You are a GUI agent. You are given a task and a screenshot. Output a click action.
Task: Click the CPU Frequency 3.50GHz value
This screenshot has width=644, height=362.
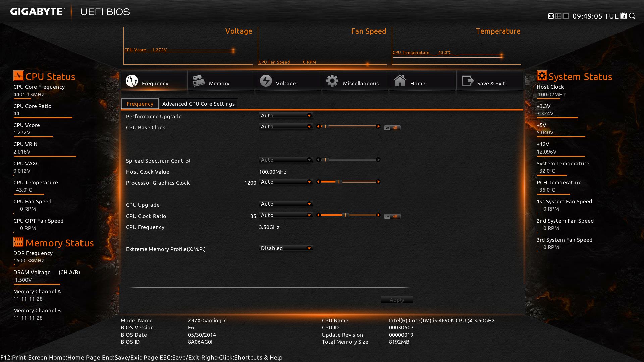[x=269, y=227]
